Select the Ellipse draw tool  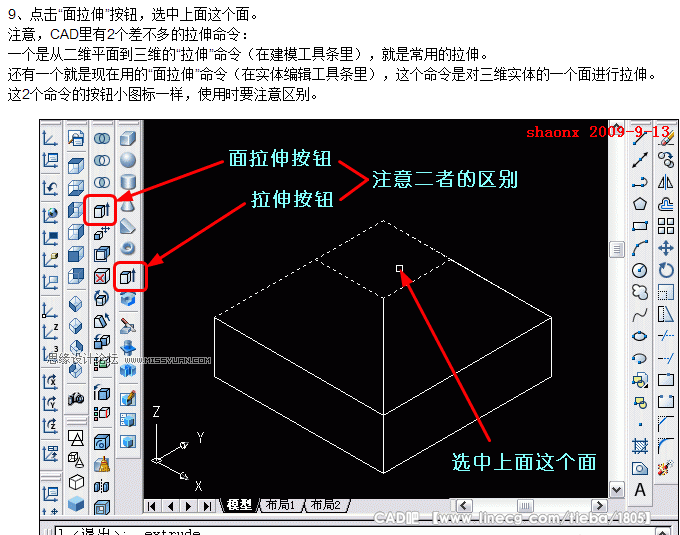640,336
